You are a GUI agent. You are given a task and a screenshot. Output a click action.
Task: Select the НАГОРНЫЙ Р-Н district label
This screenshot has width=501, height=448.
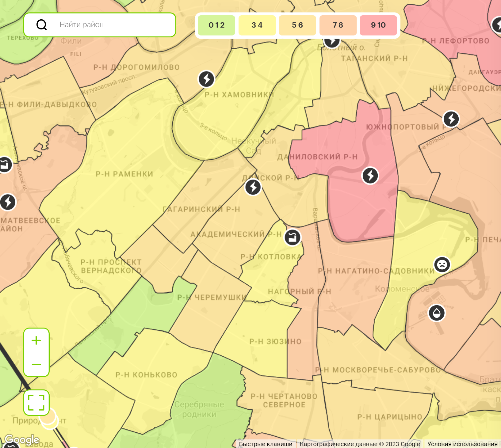coord(300,291)
